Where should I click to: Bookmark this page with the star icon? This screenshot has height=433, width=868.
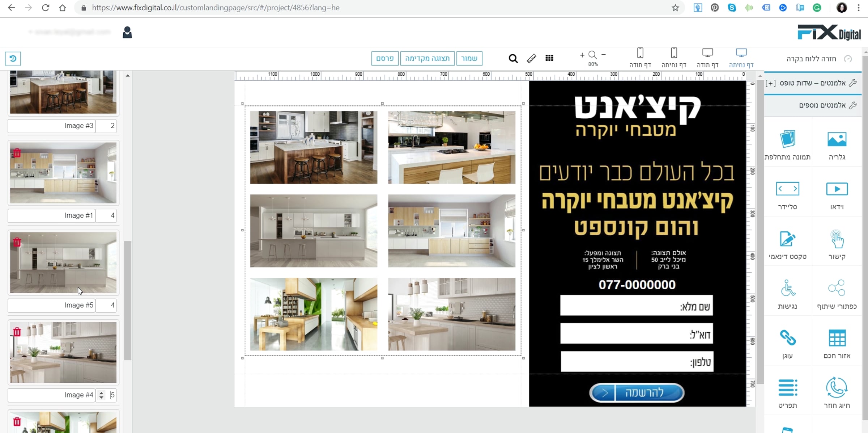point(675,8)
